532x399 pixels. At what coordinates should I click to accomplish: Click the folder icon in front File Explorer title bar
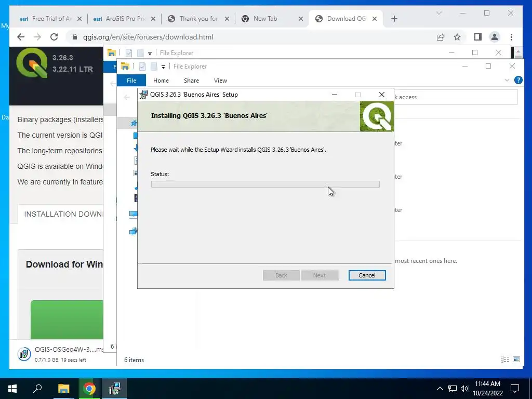(125, 66)
